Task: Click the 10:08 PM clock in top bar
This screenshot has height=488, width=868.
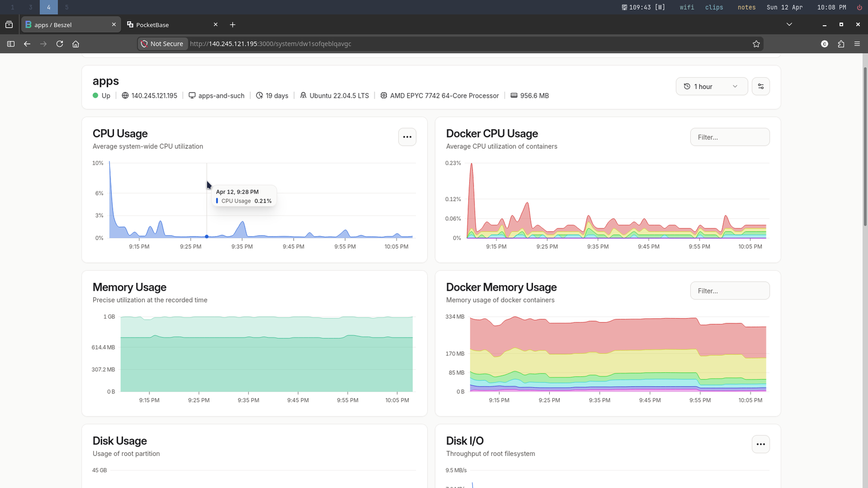Action: pyautogui.click(x=831, y=7)
